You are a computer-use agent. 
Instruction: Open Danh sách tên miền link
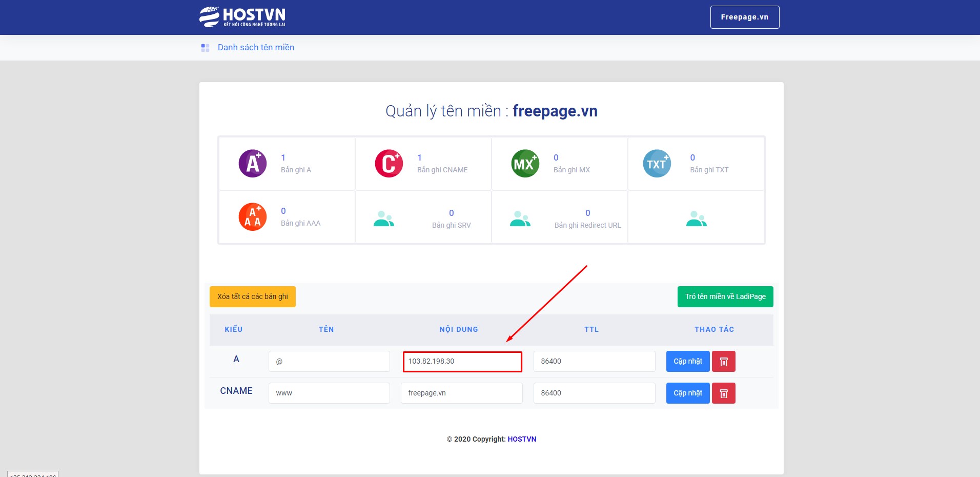click(256, 47)
